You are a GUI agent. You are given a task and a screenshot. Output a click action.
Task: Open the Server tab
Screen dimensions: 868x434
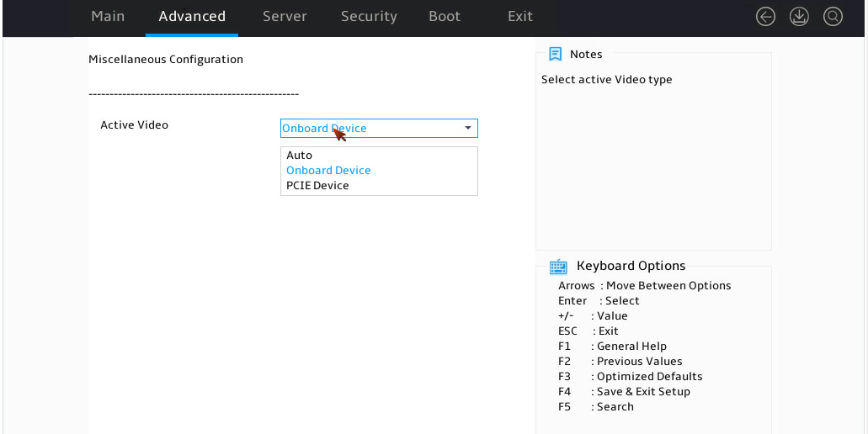[285, 17]
